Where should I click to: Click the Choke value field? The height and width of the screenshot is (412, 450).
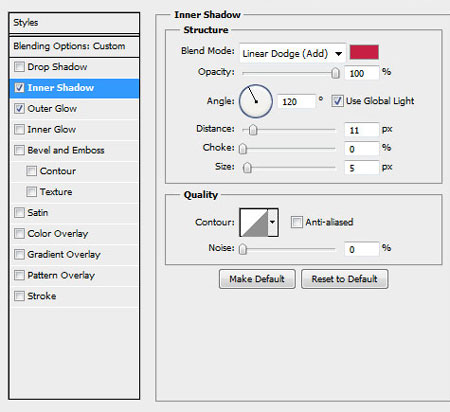tap(362, 149)
